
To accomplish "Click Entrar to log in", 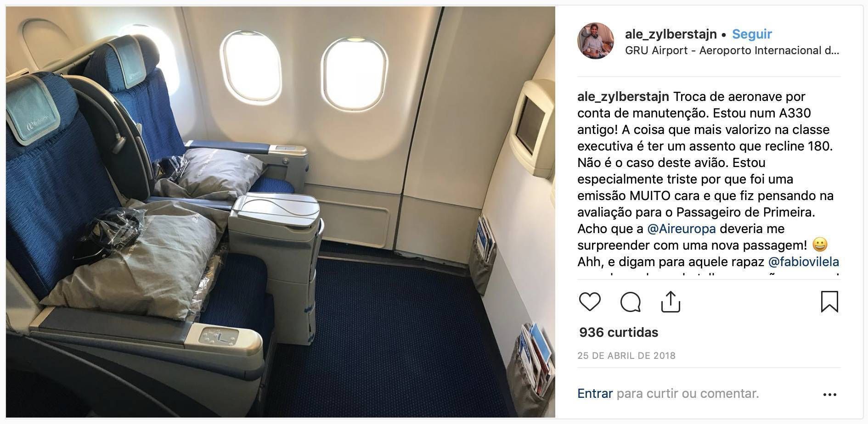I will tap(595, 393).
